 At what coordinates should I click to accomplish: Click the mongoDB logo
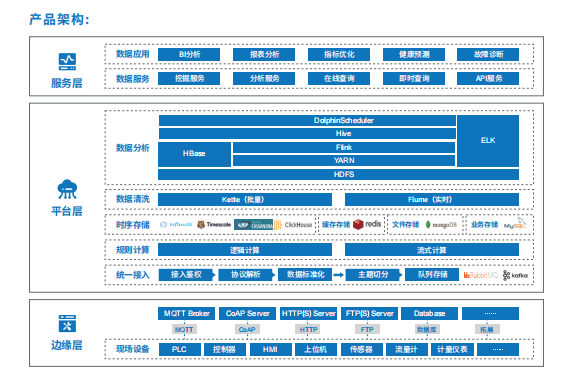(441, 225)
